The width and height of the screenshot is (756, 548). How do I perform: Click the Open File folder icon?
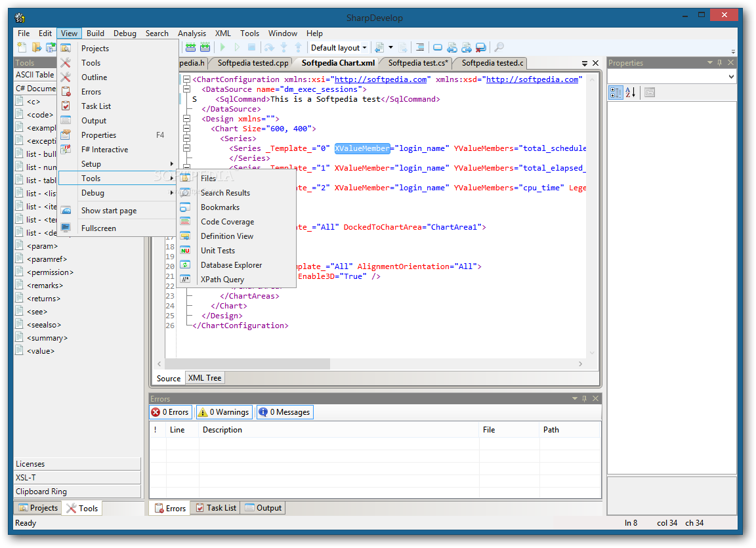click(x=37, y=47)
